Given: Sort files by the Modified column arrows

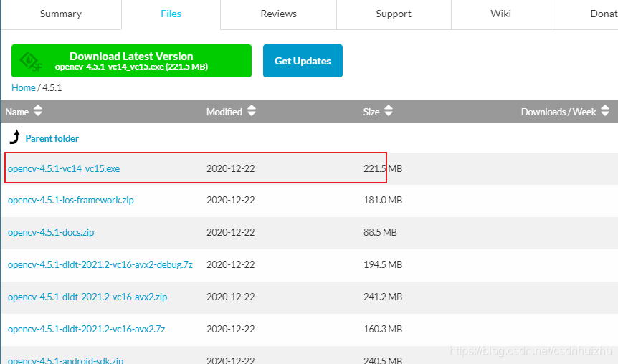Looking at the screenshot, I should 252,110.
